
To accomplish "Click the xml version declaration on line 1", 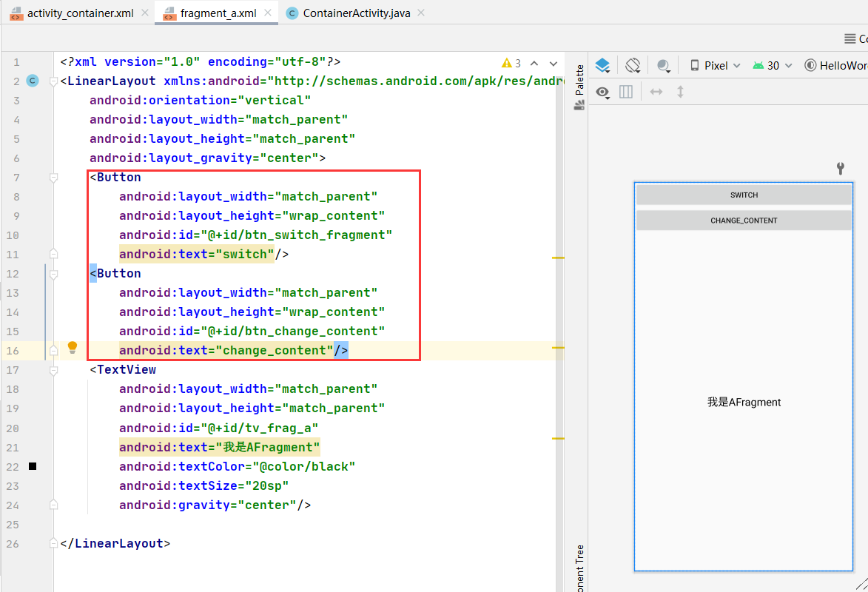I will tap(201, 62).
